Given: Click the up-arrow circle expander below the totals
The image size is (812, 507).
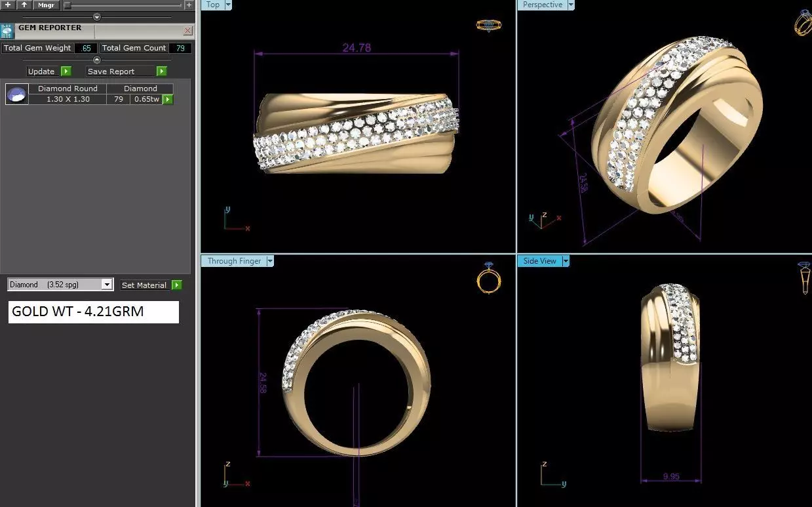Looking at the screenshot, I should coord(97,60).
